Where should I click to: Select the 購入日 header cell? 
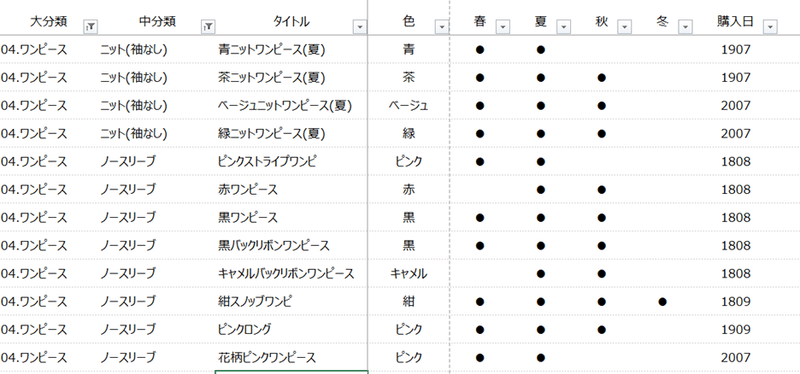point(735,21)
